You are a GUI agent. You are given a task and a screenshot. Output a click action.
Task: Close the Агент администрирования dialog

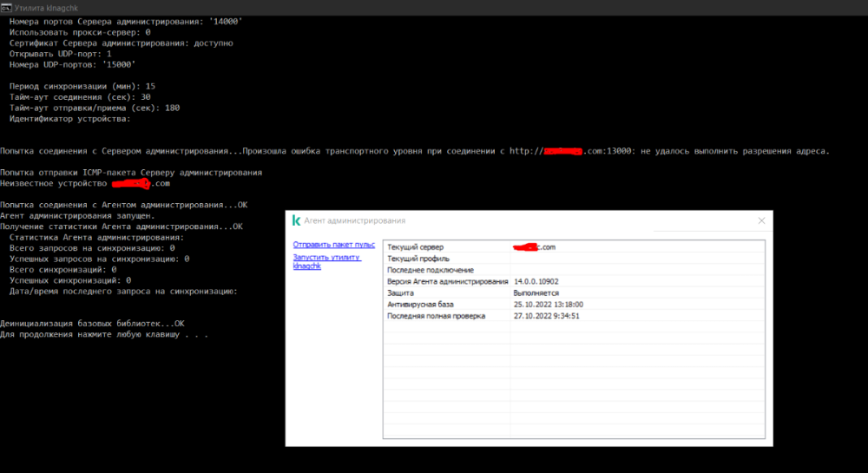(x=761, y=220)
